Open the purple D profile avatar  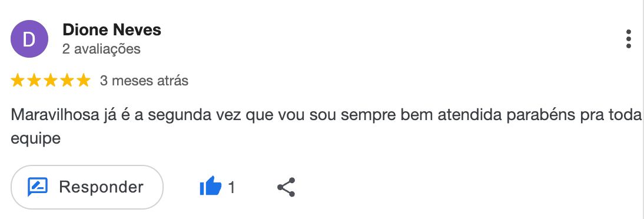29,39
